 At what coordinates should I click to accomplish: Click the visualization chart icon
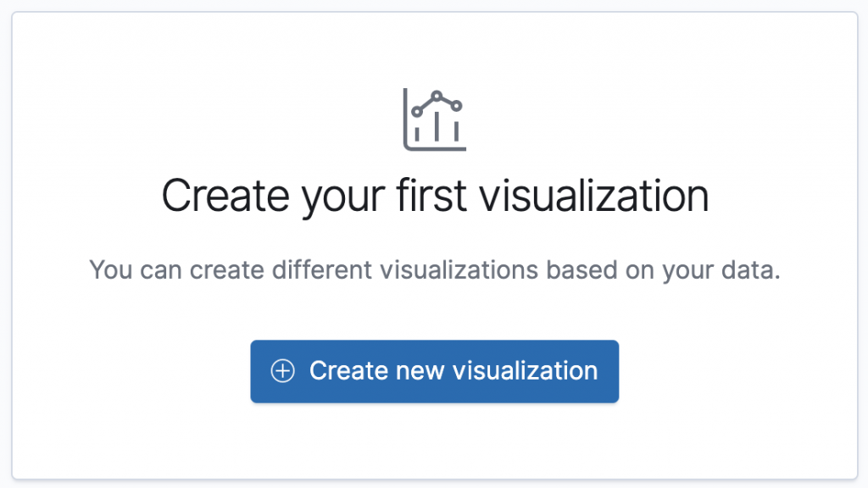pos(434,119)
